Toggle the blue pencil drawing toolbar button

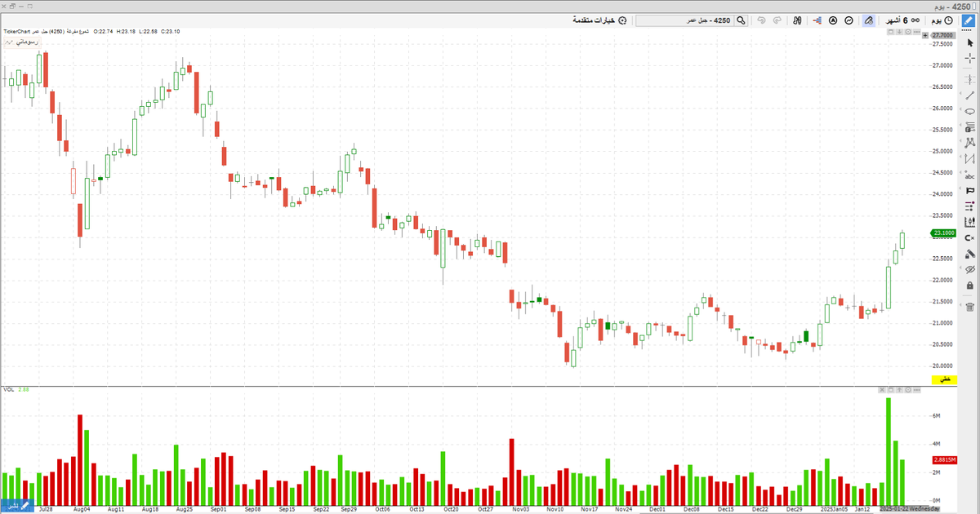(969, 20)
